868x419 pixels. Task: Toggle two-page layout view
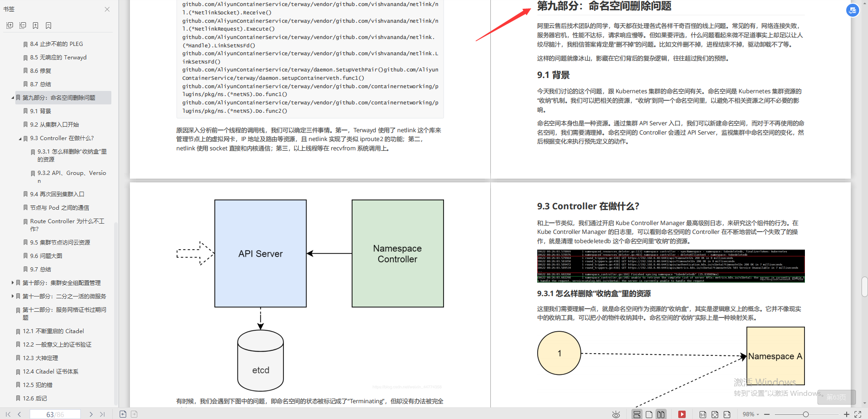pos(661,414)
